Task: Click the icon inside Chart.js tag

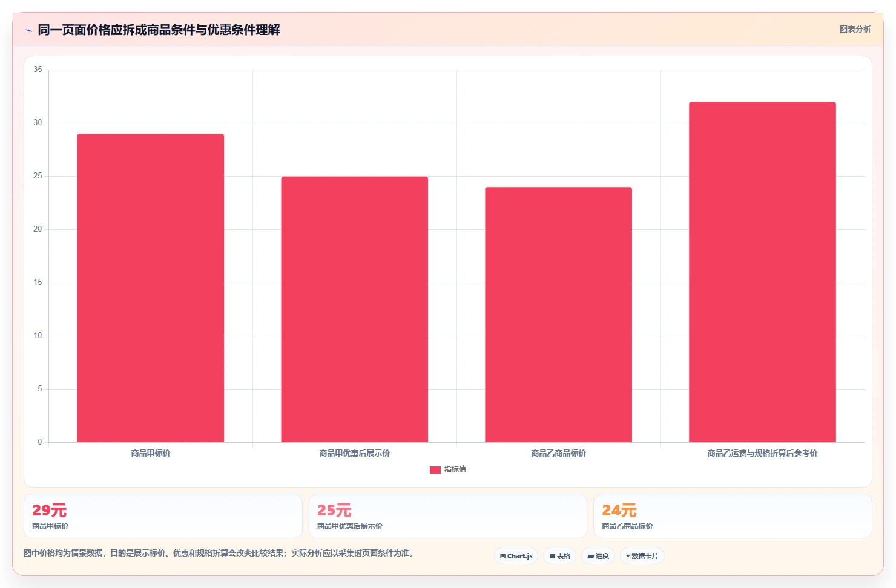Action: tap(502, 557)
